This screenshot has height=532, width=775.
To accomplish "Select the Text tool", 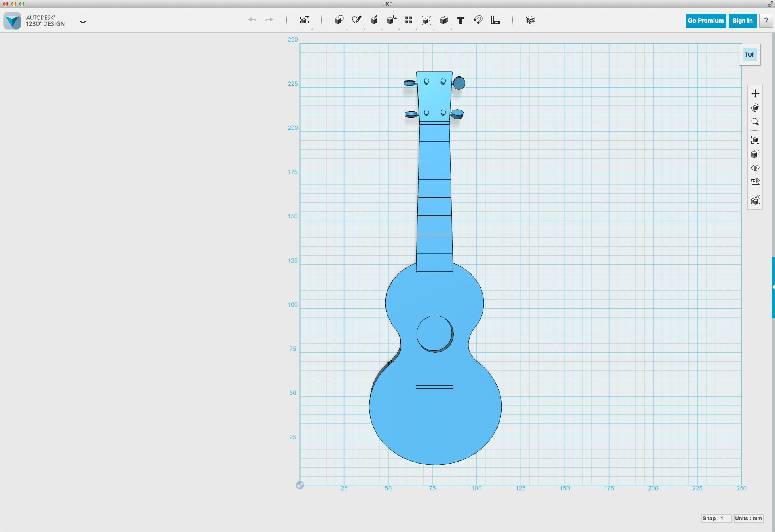I will pyautogui.click(x=461, y=20).
